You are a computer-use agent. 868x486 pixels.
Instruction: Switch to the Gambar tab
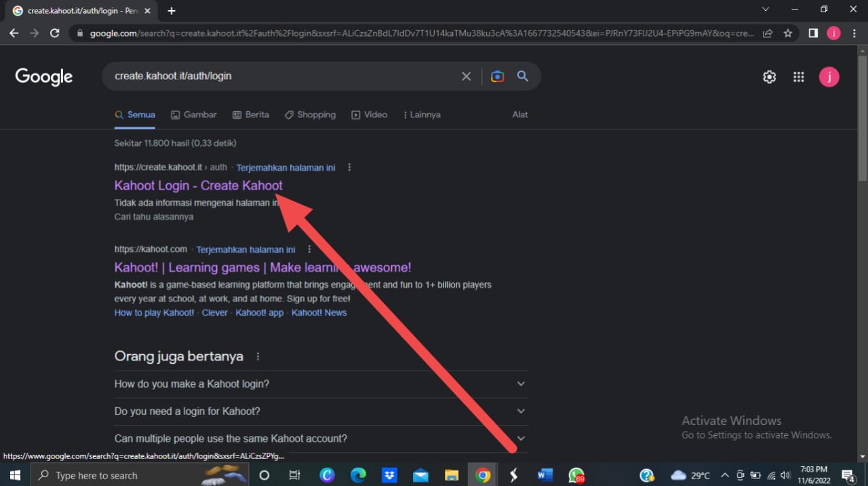coord(194,115)
